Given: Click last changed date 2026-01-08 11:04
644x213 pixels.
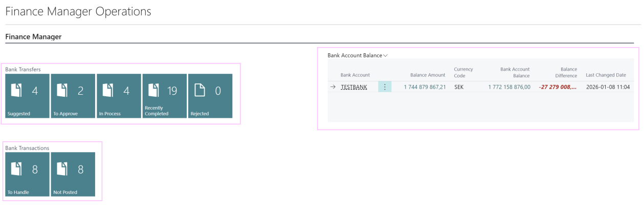Looking at the screenshot, I should point(608,87).
